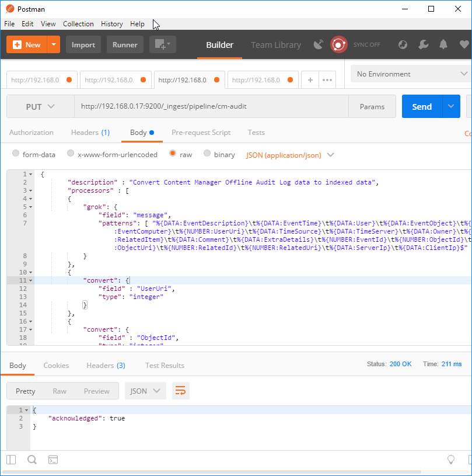
Task: Add a new request tab
Action: click(310, 80)
